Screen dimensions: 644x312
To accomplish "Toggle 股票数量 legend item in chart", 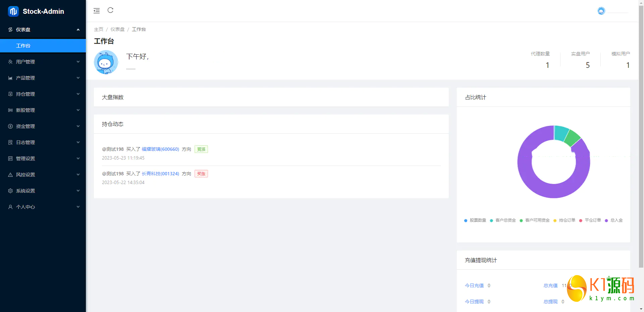I will [475, 220].
